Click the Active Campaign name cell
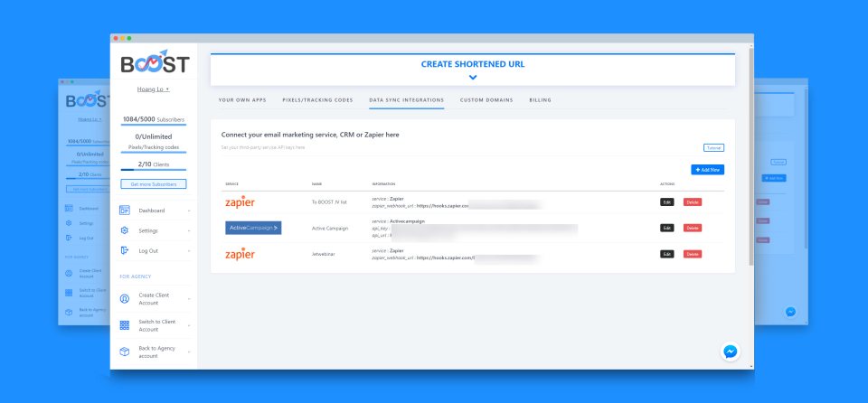The image size is (868, 403). point(329,228)
